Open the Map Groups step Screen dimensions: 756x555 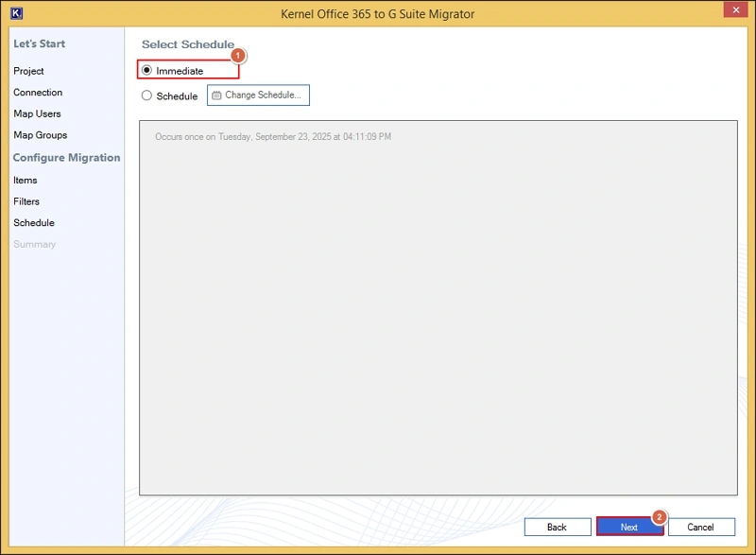(x=40, y=135)
